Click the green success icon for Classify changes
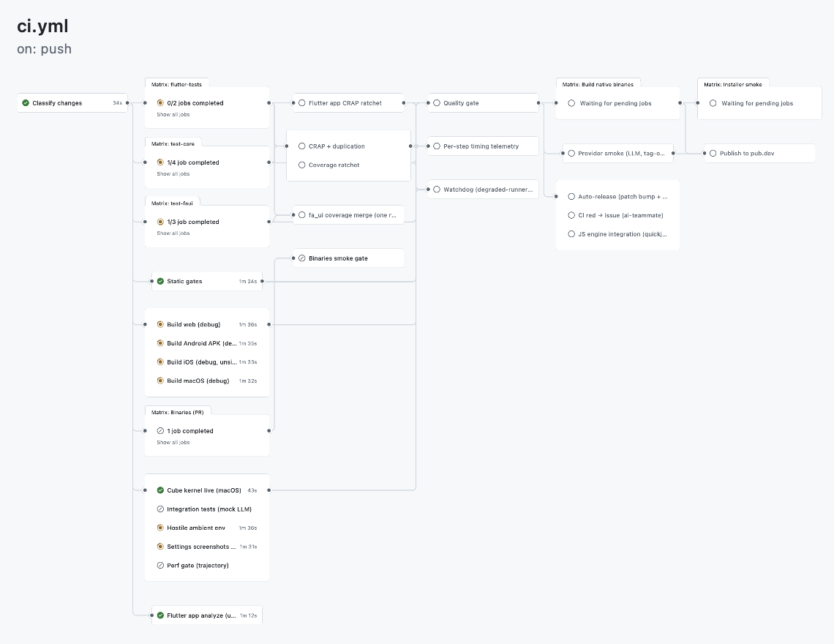 (x=26, y=102)
